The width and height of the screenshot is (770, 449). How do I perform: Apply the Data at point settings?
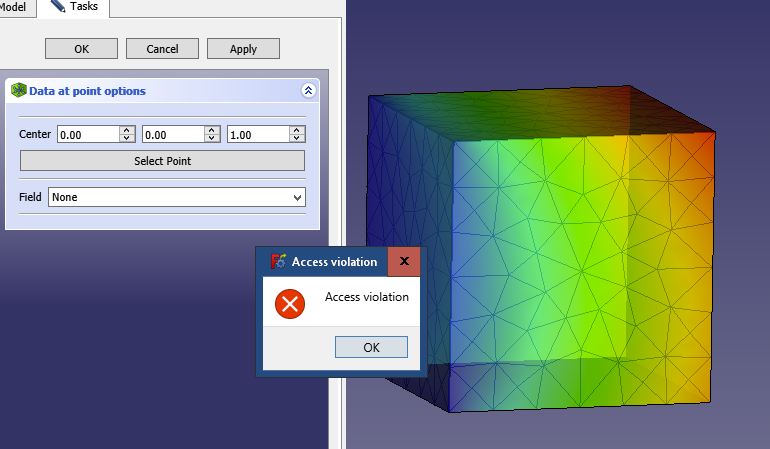244,49
